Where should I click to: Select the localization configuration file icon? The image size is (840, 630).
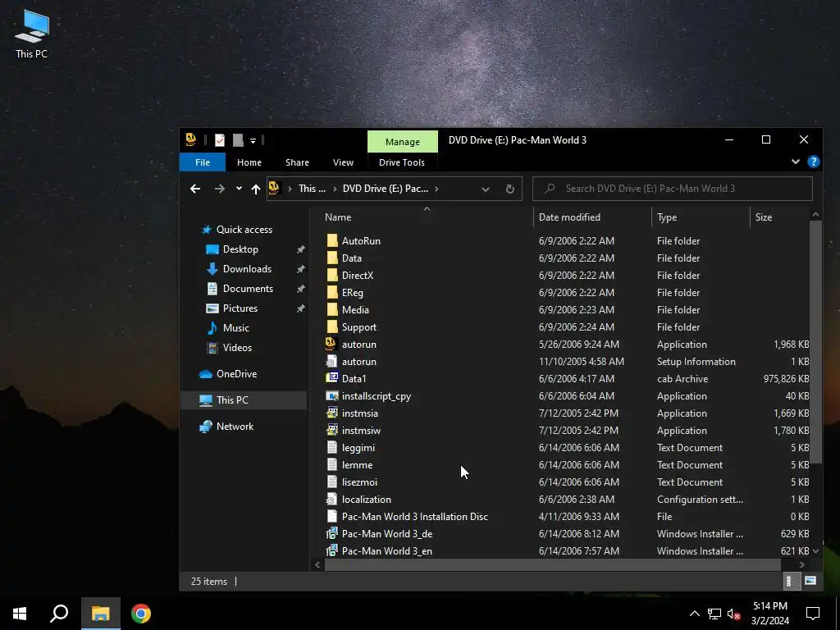tap(332, 500)
